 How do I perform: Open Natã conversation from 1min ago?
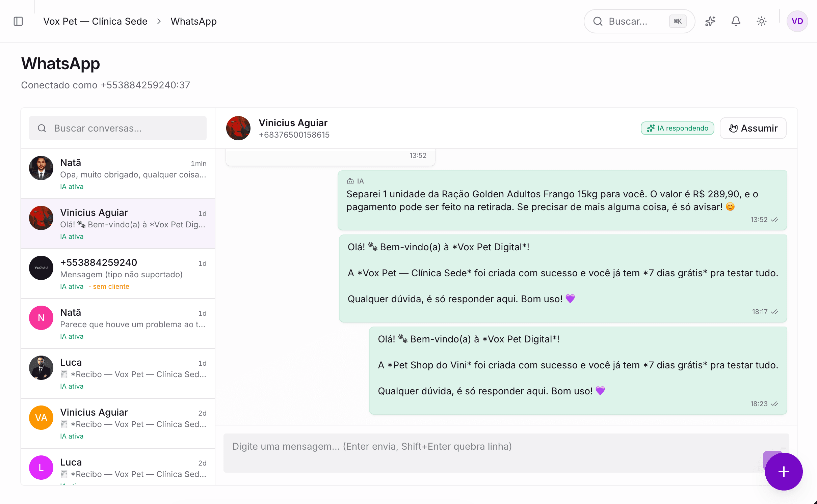(118, 174)
